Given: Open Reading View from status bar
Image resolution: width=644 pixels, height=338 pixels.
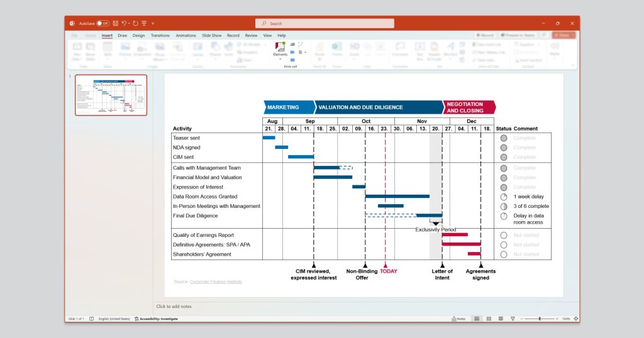Looking at the screenshot, I should [499, 319].
